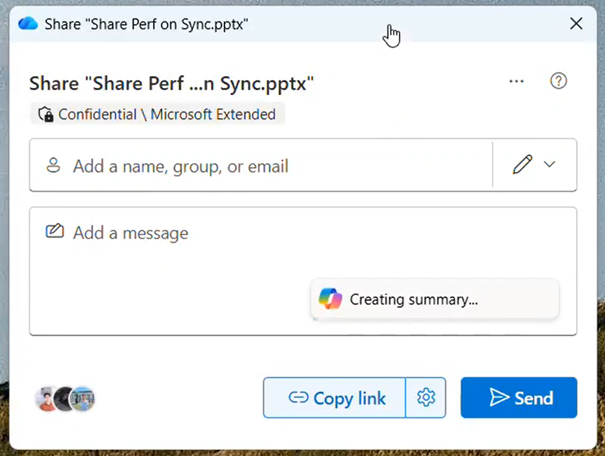
Task: Click the pencil edit-permission icon
Action: tap(522, 165)
